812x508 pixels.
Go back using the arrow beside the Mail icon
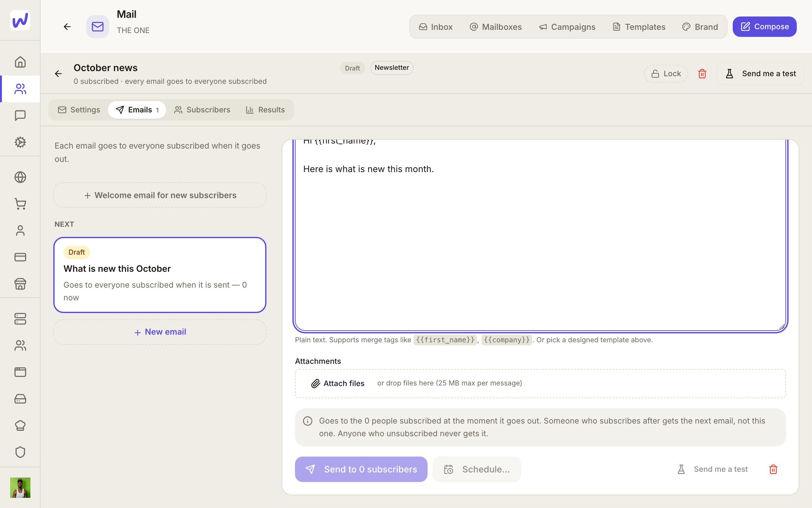tap(67, 27)
